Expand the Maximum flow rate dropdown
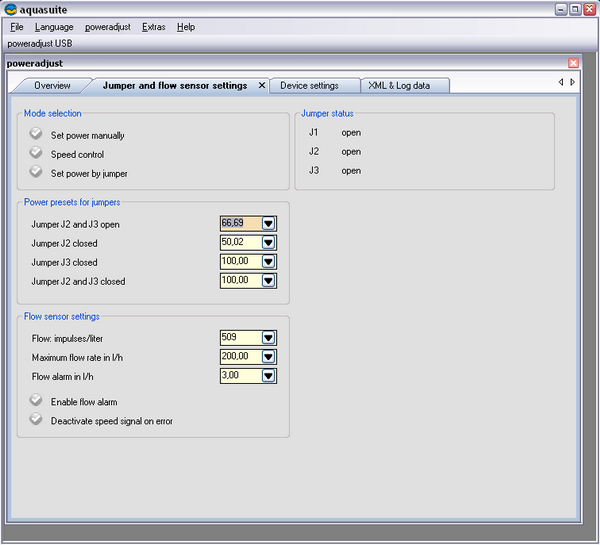600x545 pixels. (268, 357)
